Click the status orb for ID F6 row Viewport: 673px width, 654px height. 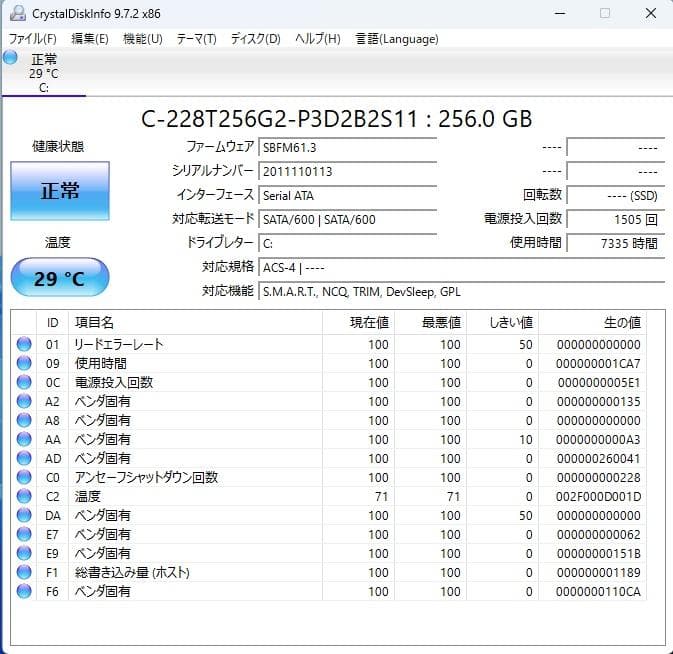point(24,591)
